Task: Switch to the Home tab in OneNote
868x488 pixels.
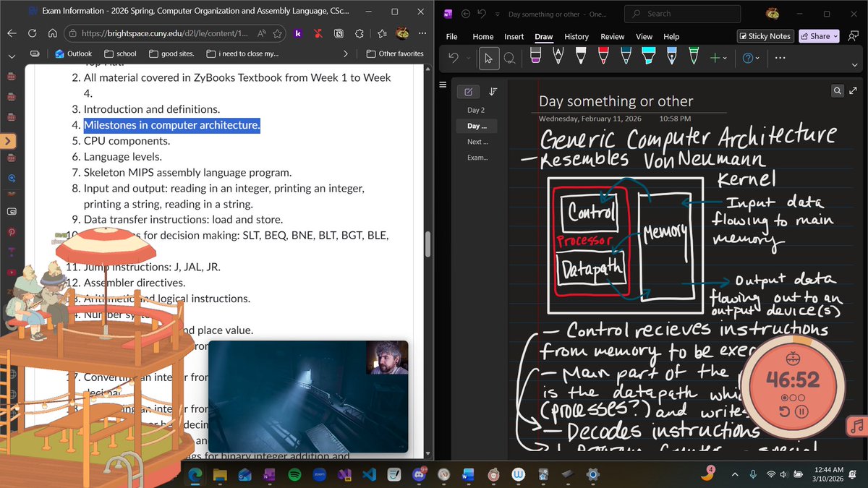Action: (x=483, y=36)
